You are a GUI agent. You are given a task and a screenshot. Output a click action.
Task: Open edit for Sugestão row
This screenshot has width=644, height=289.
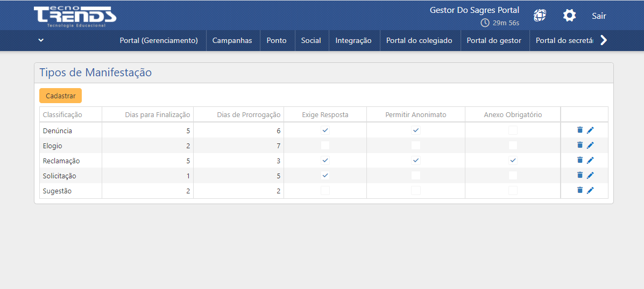coord(590,190)
